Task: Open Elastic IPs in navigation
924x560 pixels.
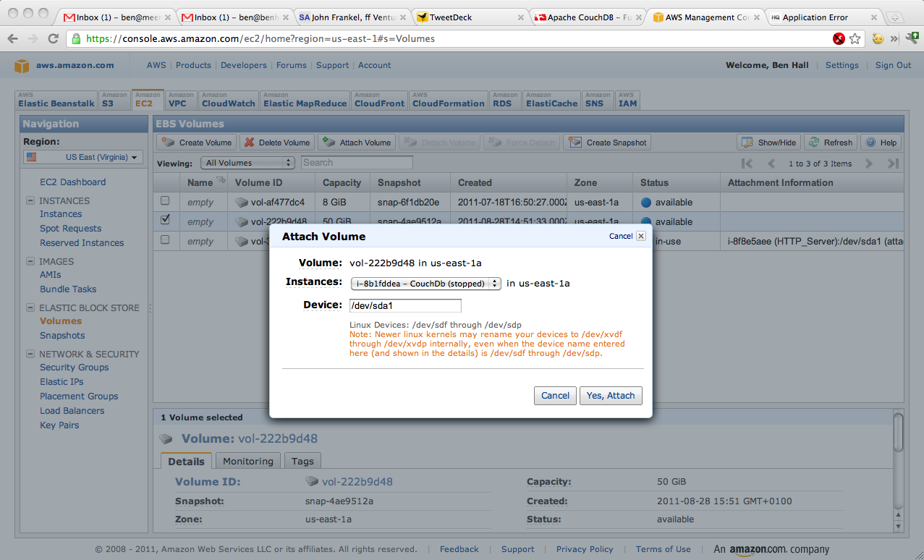Action: (x=62, y=382)
